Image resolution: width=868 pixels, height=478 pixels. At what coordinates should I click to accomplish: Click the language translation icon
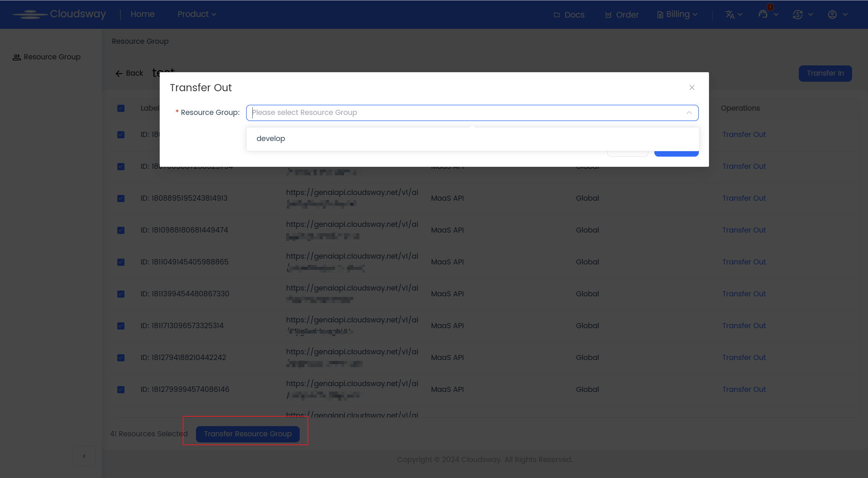click(730, 15)
